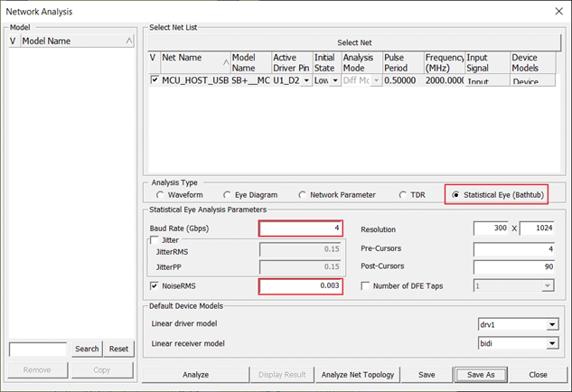
Task: Expand the Active Driver Pin dropdown
Action: click(x=306, y=80)
